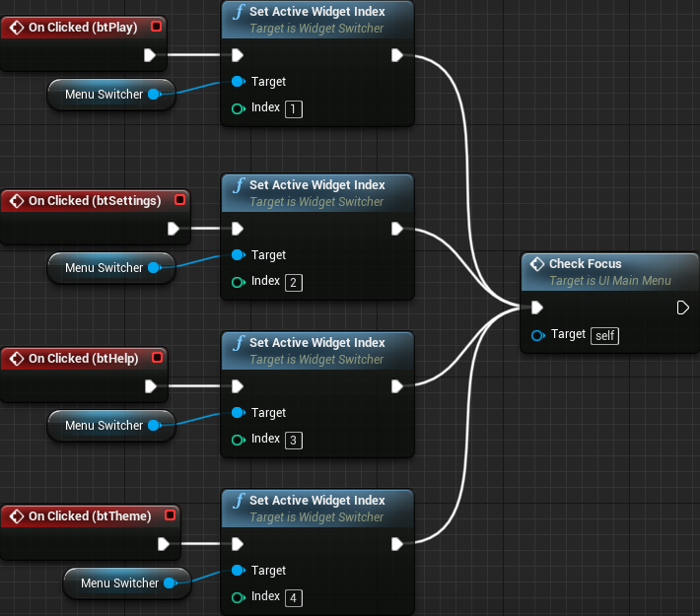Click the exec output pin of On Clicked (btHelp)
The image size is (700, 616).
[151, 386]
